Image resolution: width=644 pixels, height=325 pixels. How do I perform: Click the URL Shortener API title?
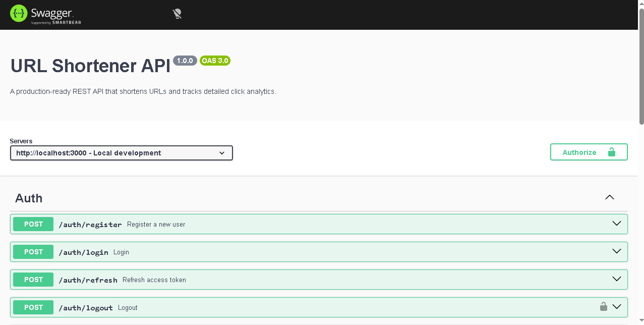(x=90, y=66)
